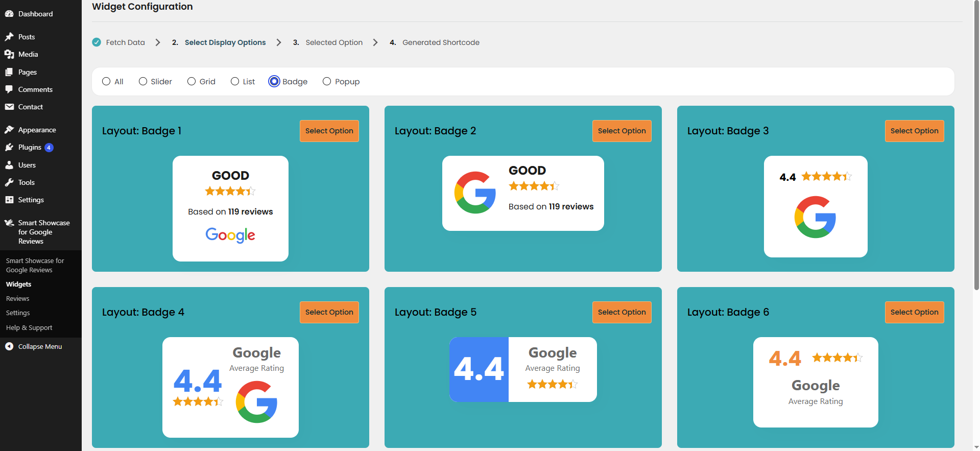Click Select Option for Badge 2
980x451 pixels.
(622, 131)
